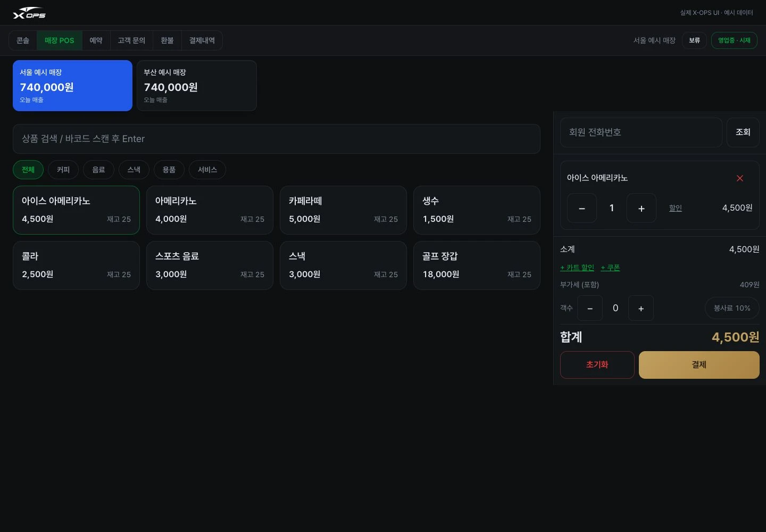Add 골프 장갑 product to cart
The image size is (766, 532).
477,265
